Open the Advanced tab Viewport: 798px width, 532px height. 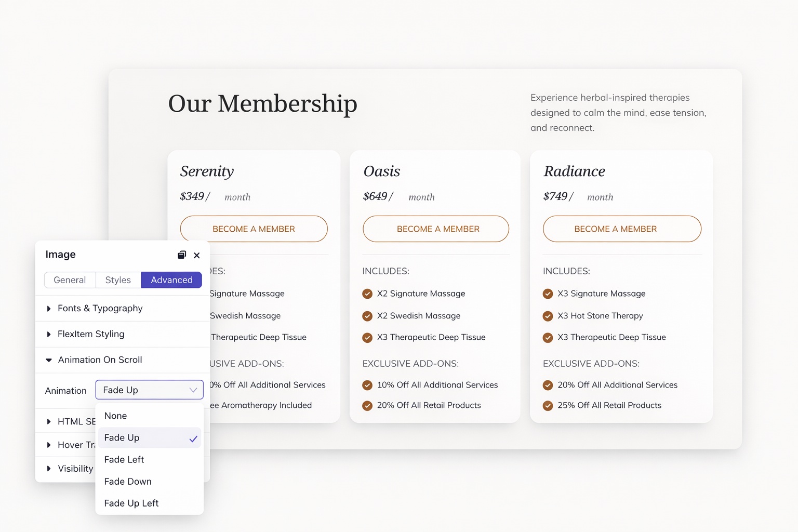pyautogui.click(x=171, y=280)
